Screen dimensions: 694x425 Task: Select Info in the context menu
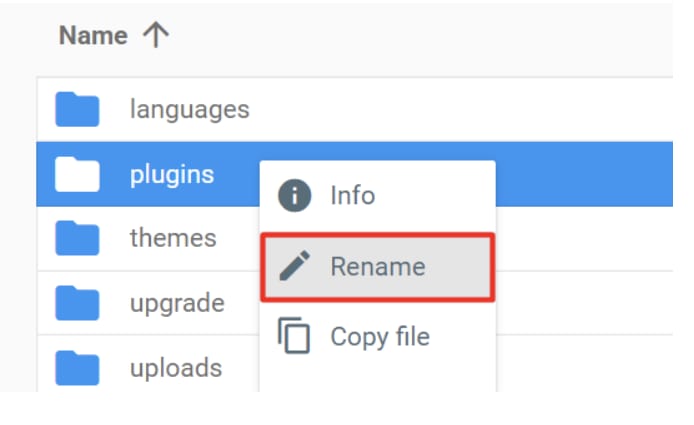(352, 195)
